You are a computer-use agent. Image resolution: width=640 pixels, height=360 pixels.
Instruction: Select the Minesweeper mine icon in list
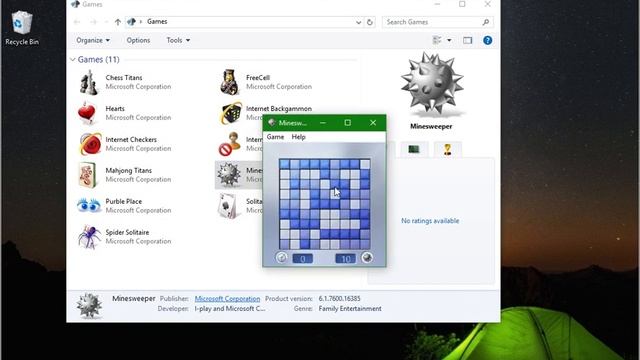coord(228,175)
